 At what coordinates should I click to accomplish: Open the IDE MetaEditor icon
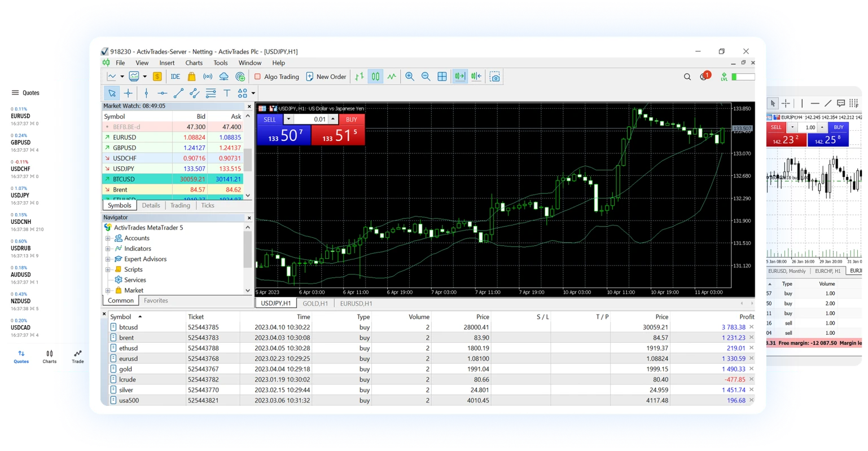176,77
